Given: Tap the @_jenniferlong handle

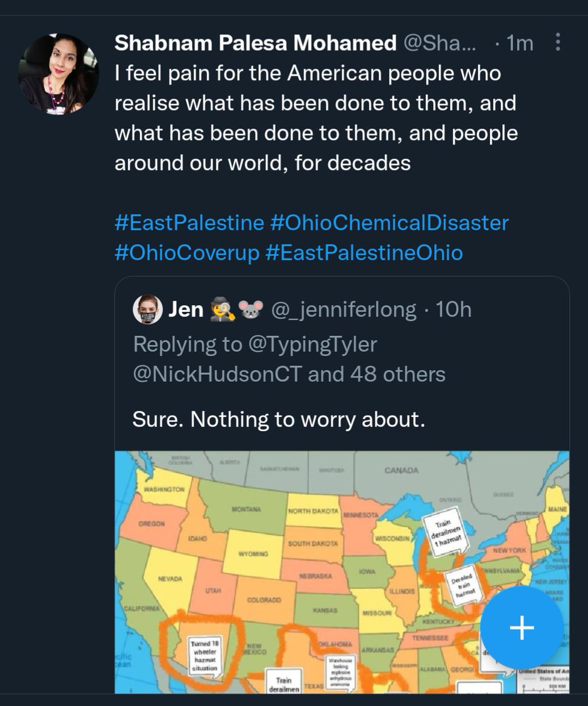Looking at the screenshot, I should point(343,309).
